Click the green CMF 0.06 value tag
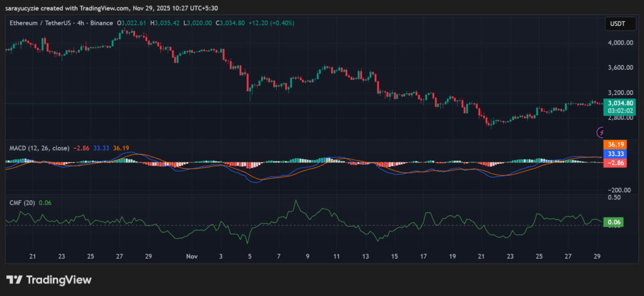This screenshot has height=296, width=644. pyautogui.click(x=613, y=222)
